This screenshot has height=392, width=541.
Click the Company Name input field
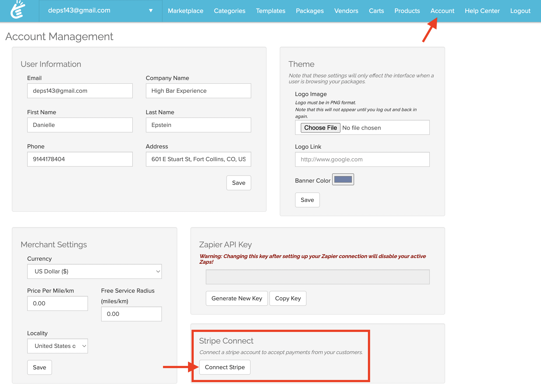click(x=198, y=91)
